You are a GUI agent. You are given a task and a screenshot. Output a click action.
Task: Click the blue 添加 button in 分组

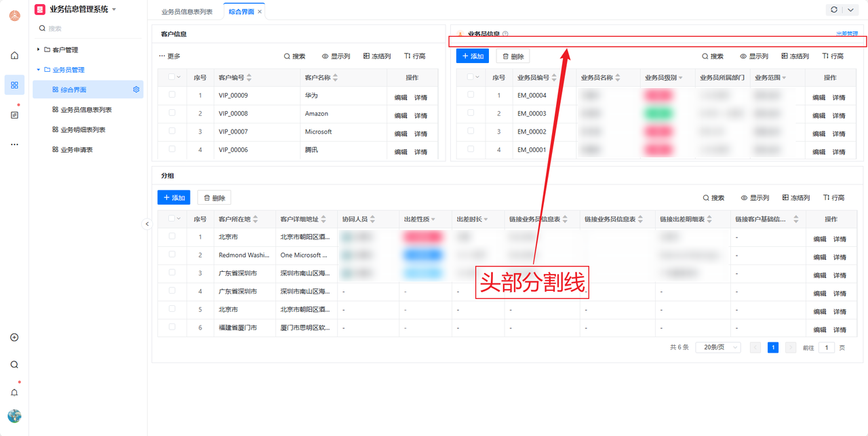tap(174, 197)
